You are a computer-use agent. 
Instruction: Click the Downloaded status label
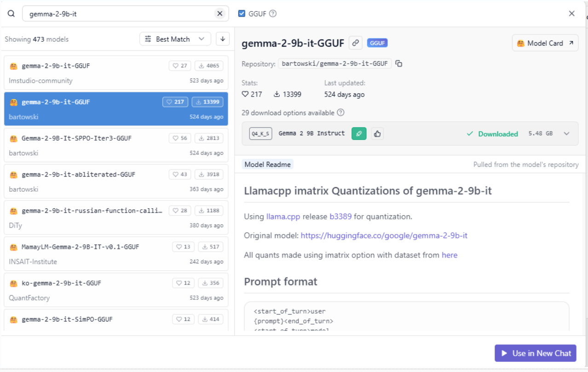[492, 134]
